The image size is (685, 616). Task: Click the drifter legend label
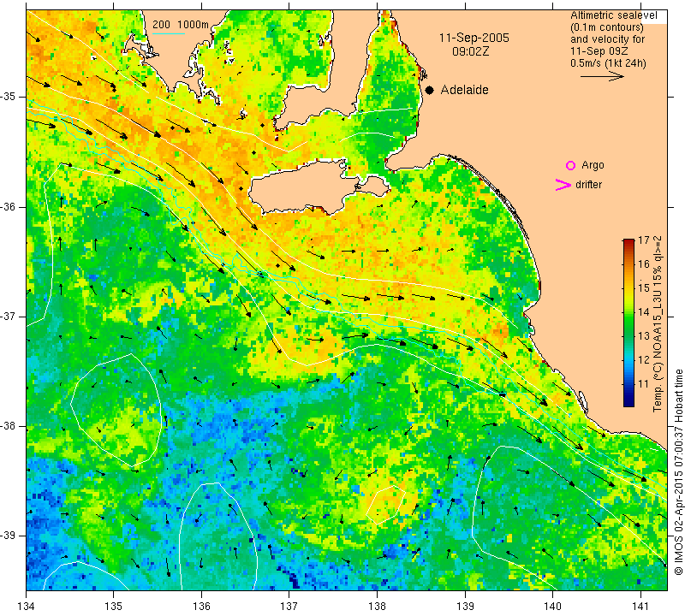(588, 185)
